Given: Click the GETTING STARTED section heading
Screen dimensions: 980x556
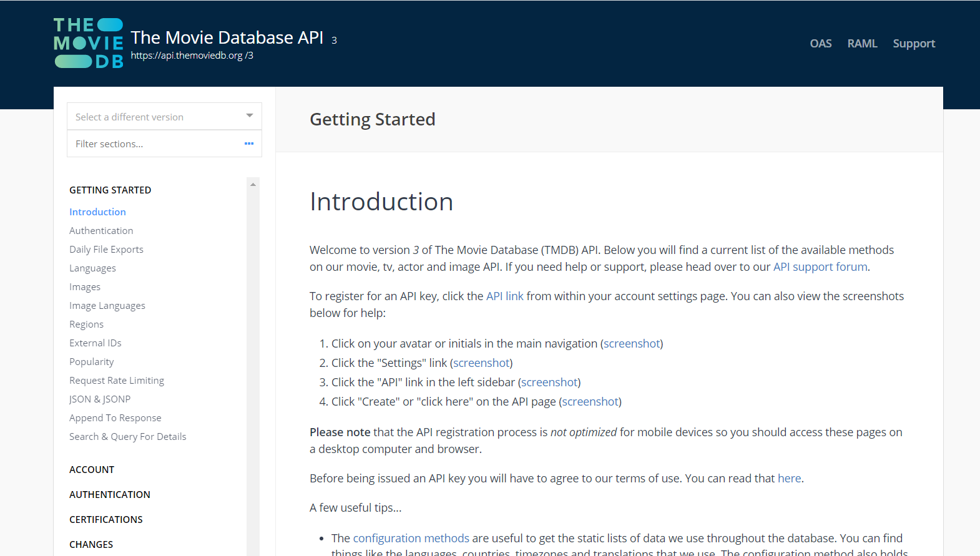Looking at the screenshot, I should click(110, 190).
